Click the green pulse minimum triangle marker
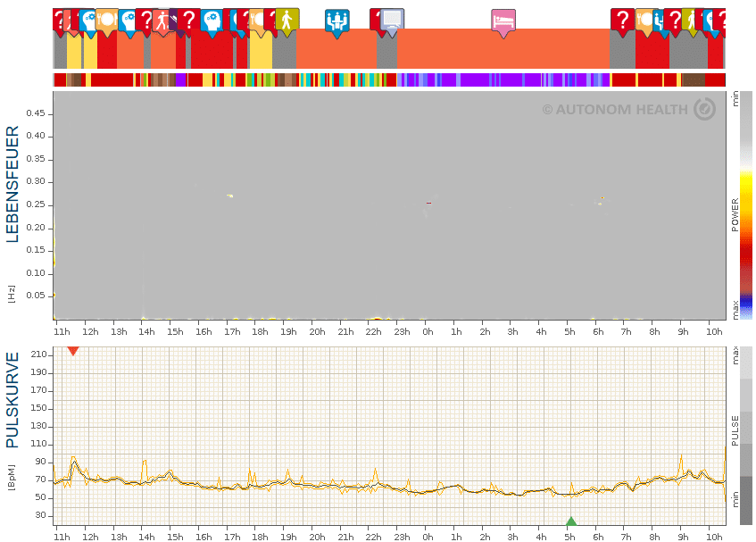The height and width of the screenshot is (542, 756). (571, 521)
